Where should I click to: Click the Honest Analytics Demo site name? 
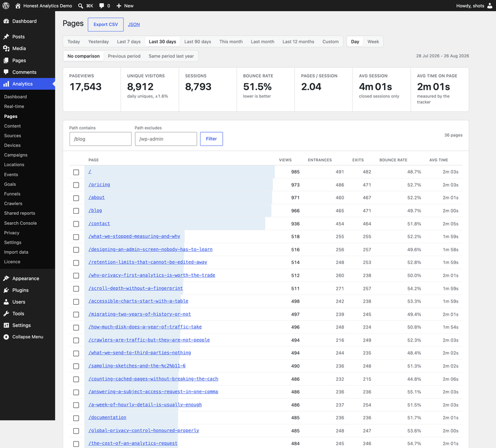point(47,6)
